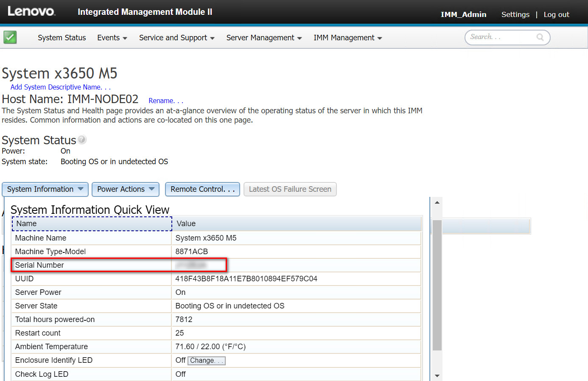Go to the System Status tab
This screenshot has height=381, width=588.
click(62, 38)
